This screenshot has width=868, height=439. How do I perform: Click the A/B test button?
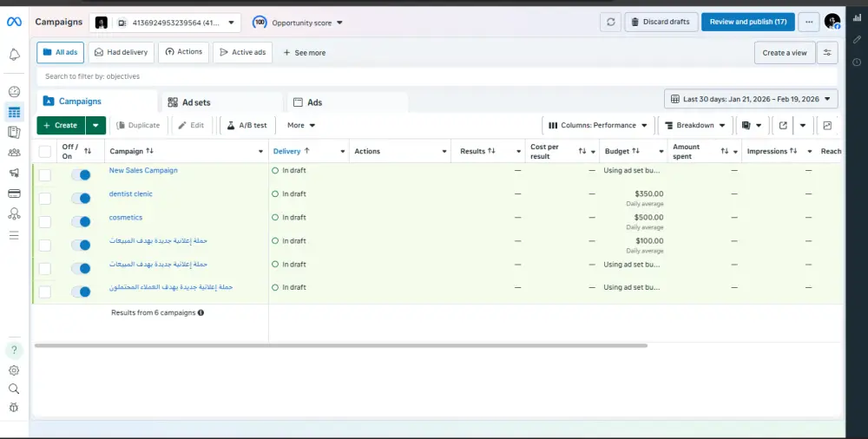(x=247, y=125)
